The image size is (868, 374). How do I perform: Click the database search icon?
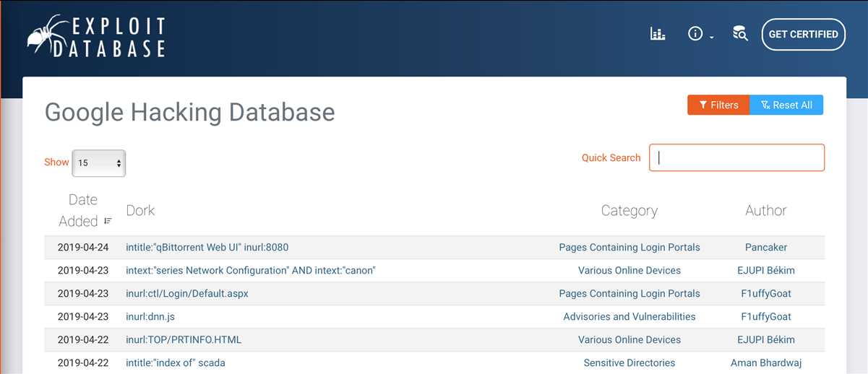[739, 34]
